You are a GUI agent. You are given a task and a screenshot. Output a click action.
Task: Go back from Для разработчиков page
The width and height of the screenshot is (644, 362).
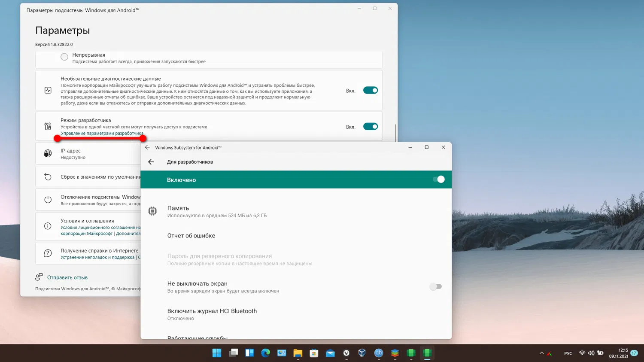tap(151, 162)
